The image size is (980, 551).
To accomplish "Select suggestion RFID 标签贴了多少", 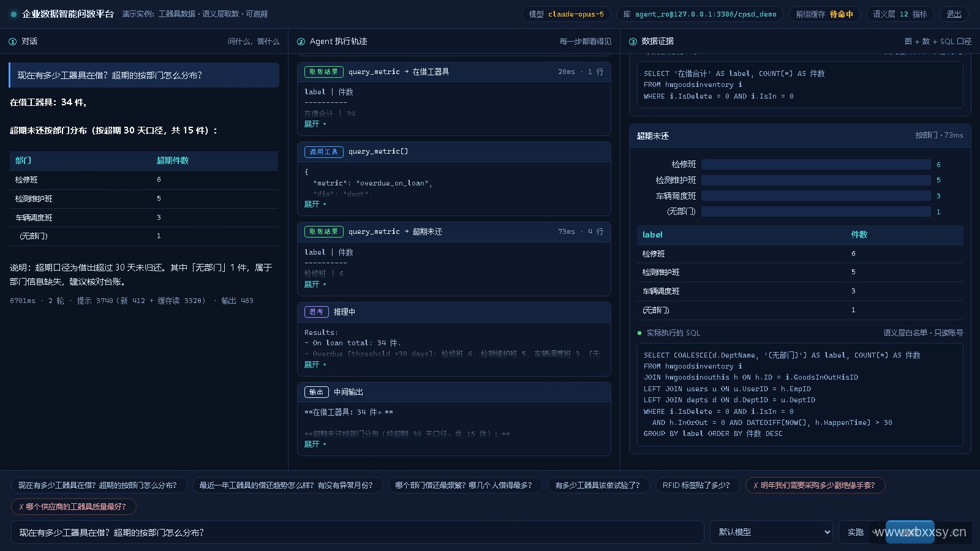I will click(696, 485).
